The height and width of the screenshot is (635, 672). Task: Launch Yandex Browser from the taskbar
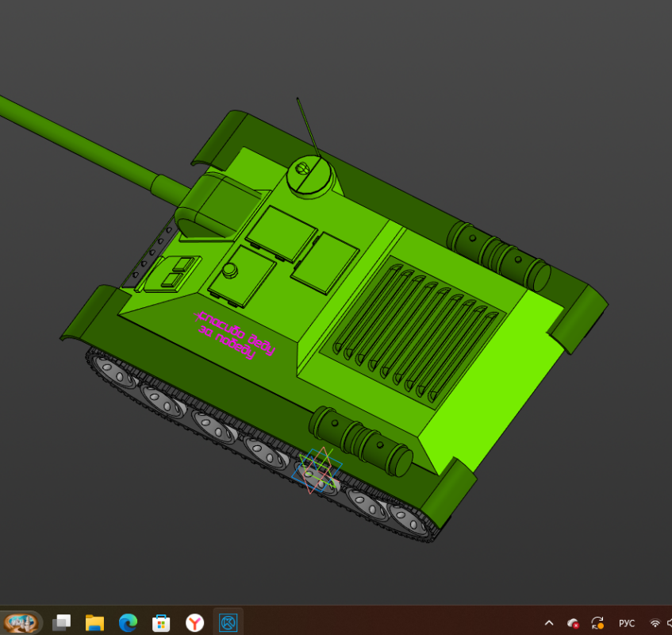click(x=194, y=622)
